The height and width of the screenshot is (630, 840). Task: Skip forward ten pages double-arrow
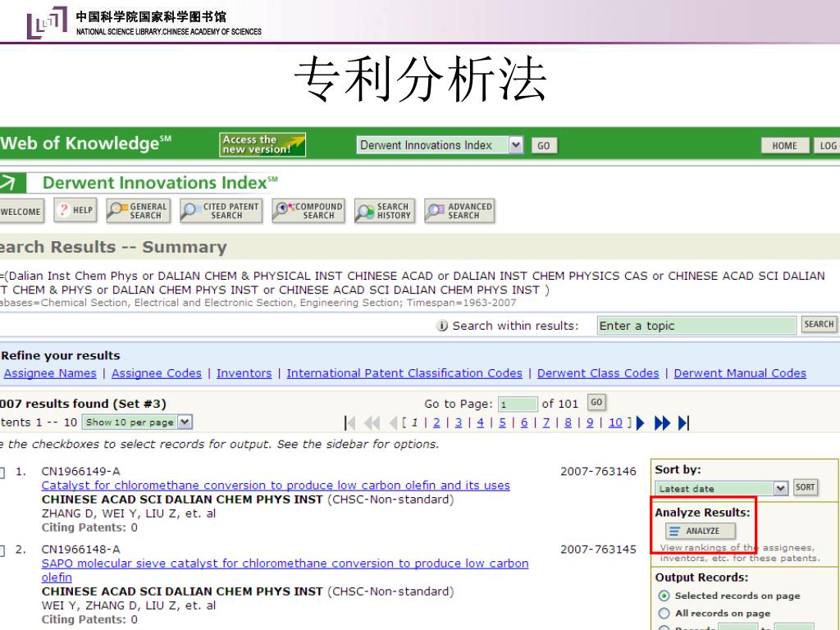coord(662,422)
